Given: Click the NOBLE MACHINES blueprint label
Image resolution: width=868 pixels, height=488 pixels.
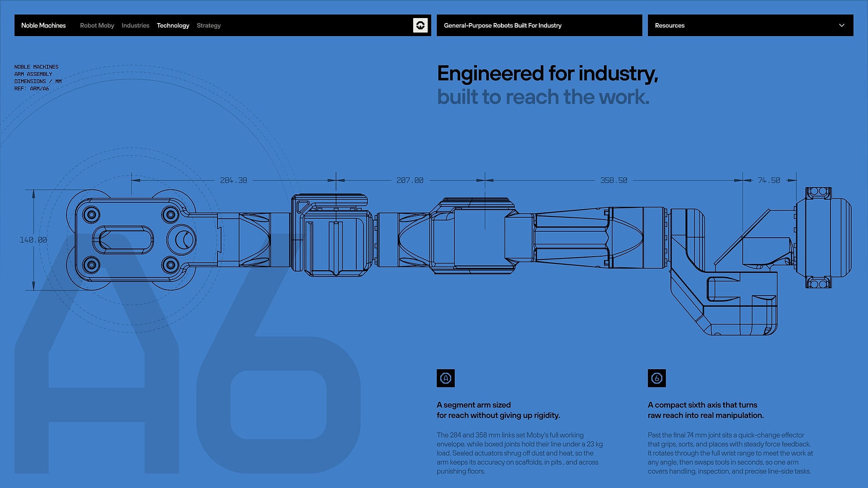Looking at the screenshot, I should [x=36, y=67].
